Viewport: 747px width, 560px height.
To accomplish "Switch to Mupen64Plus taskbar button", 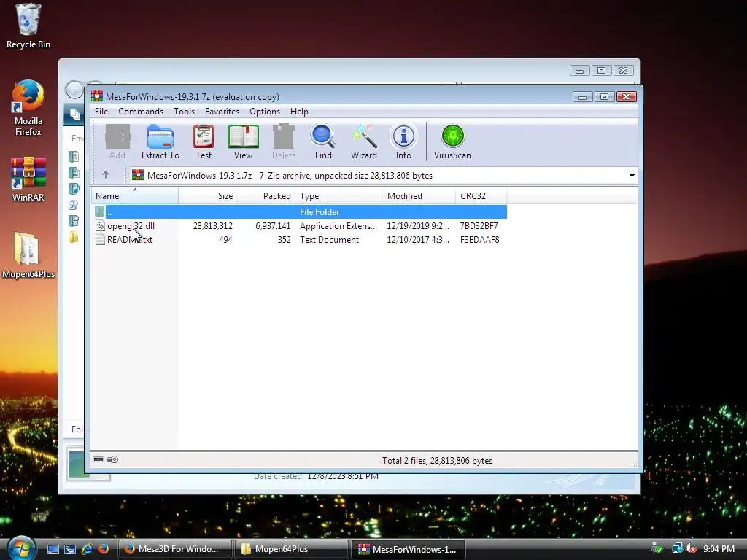I will 292,549.
